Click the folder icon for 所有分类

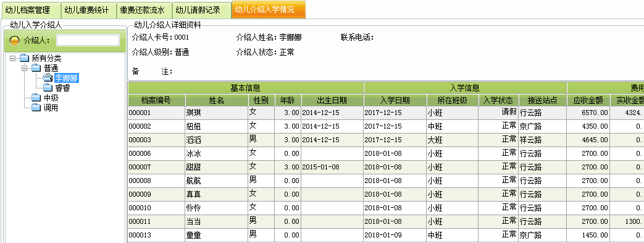coord(24,58)
